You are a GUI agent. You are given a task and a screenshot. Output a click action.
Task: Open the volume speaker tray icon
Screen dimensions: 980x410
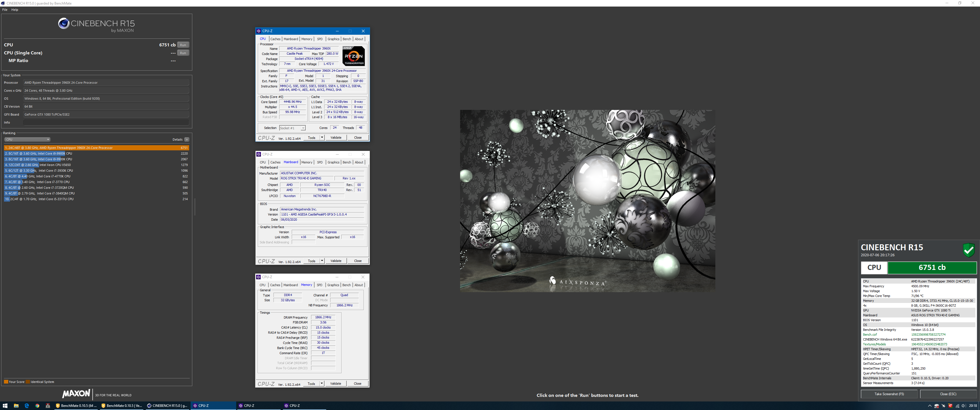click(x=964, y=406)
